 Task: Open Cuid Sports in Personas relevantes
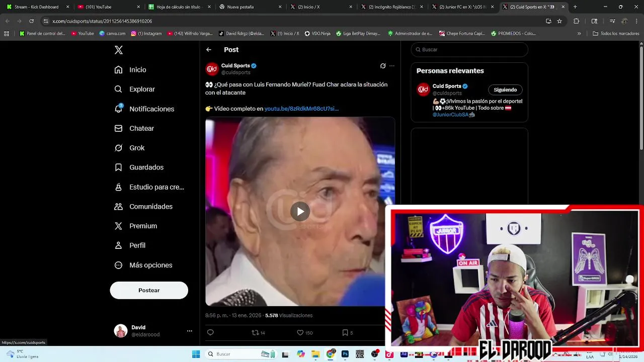coord(447,86)
